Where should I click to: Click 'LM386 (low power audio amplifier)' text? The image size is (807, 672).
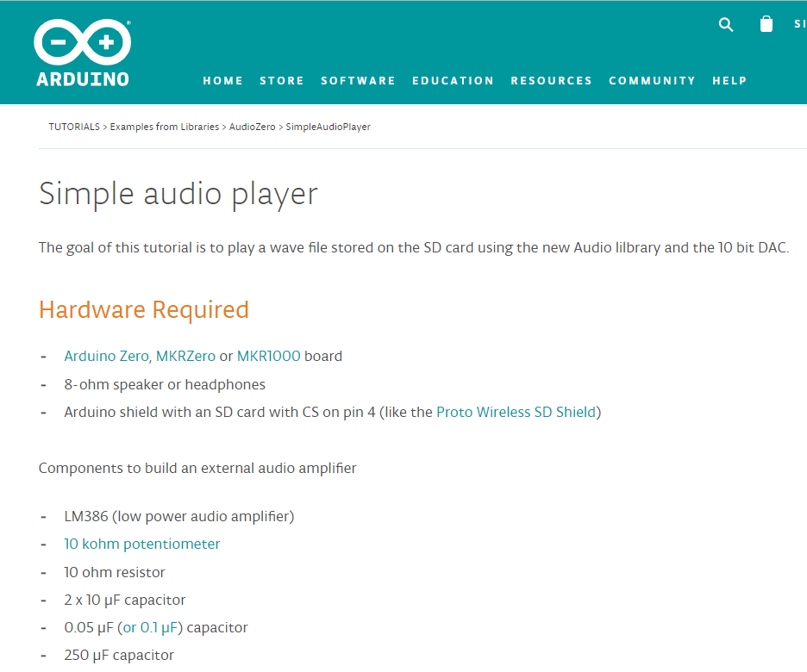click(x=179, y=516)
